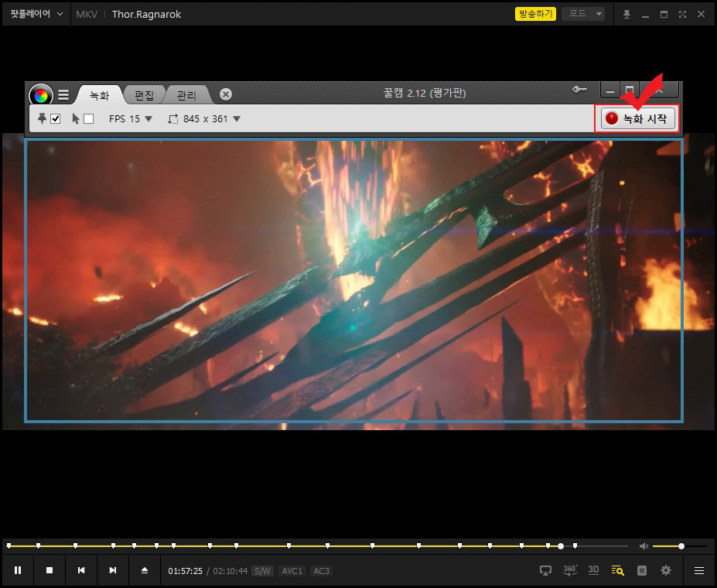Switch to the 녹화 tab
The width and height of the screenshot is (717, 588).
pos(99,95)
